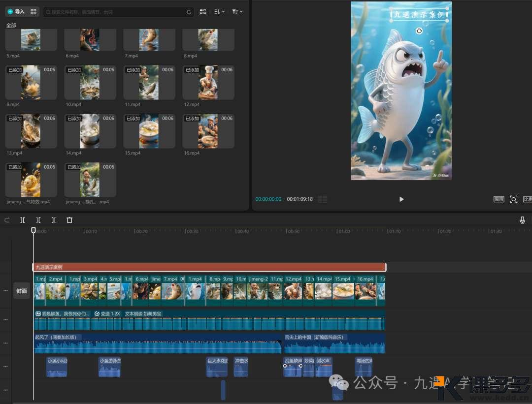Select the 巨大水花 sound effect clip
The image size is (532, 404).
tap(217, 367)
